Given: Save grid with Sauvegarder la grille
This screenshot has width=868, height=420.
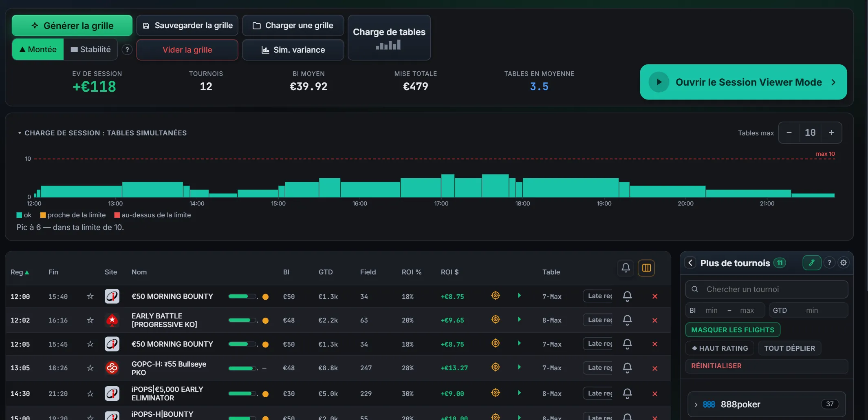Looking at the screenshot, I should [x=187, y=26].
